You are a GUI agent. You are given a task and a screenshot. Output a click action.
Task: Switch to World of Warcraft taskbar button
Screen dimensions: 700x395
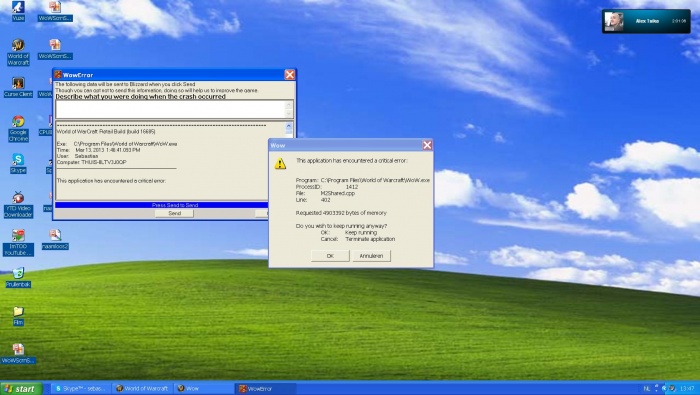tap(142, 389)
